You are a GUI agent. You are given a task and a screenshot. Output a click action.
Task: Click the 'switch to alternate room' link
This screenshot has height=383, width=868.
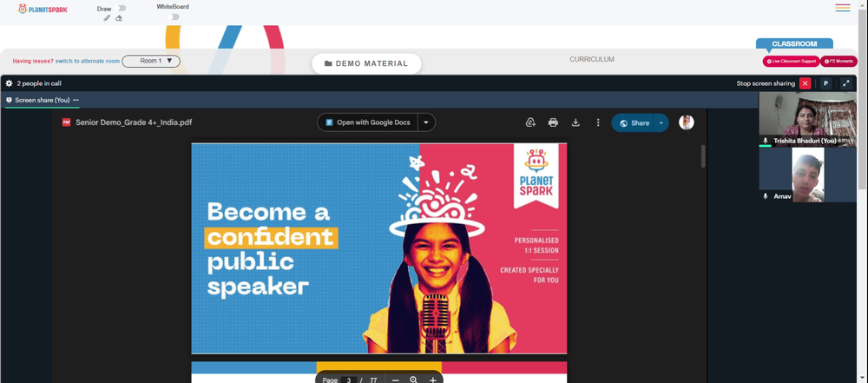click(x=88, y=61)
